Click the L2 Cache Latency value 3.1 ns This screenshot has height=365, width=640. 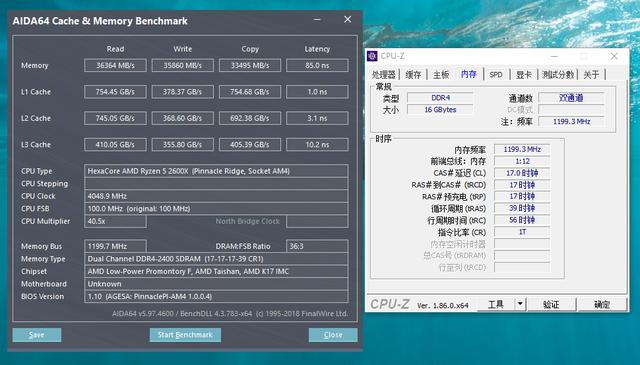pos(317,118)
